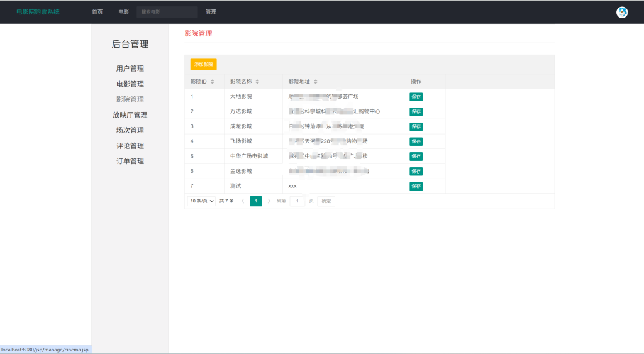
Task: Sort by 影院名称 column arrows
Action: 257,82
